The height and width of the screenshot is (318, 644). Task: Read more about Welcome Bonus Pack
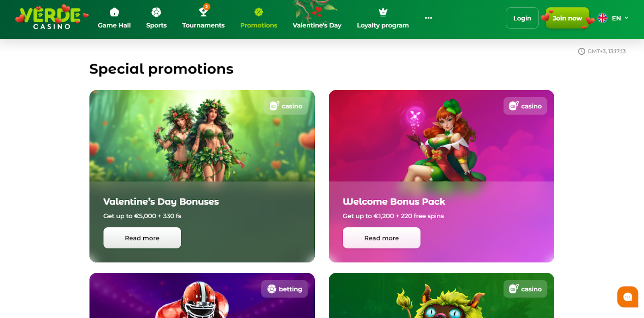pyautogui.click(x=382, y=238)
